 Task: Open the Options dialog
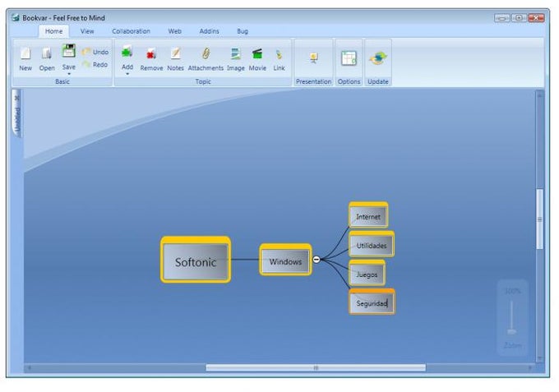tap(349, 58)
